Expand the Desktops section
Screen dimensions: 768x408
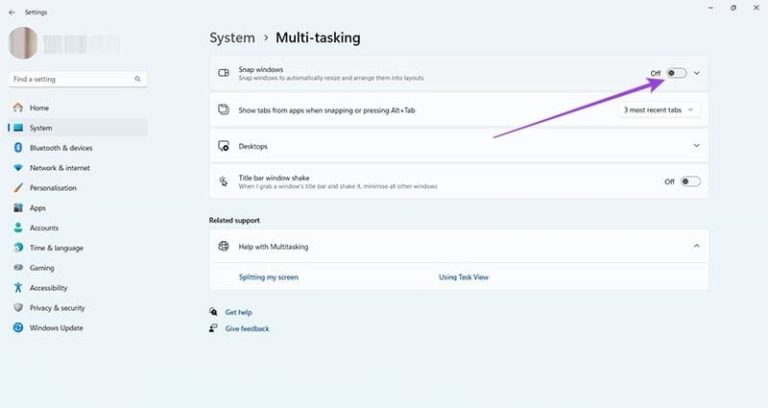[x=697, y=146]
